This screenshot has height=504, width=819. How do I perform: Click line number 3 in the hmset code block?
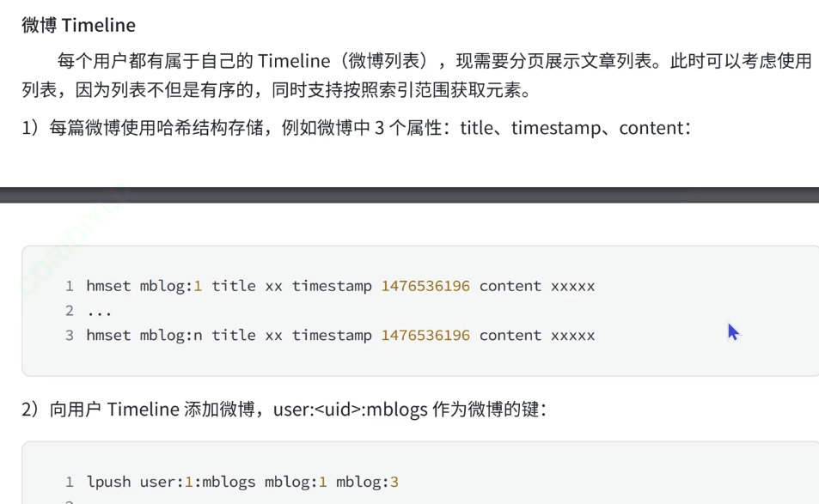tap(70, 335)
